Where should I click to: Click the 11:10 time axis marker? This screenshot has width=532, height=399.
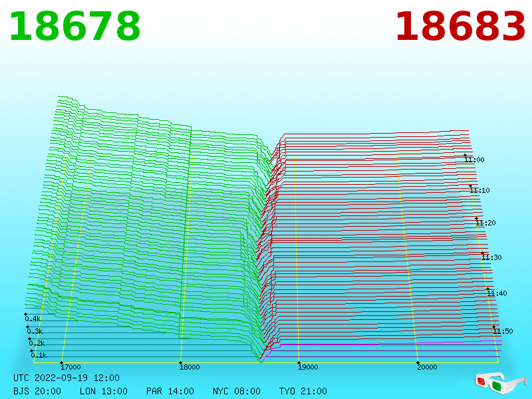479,190
